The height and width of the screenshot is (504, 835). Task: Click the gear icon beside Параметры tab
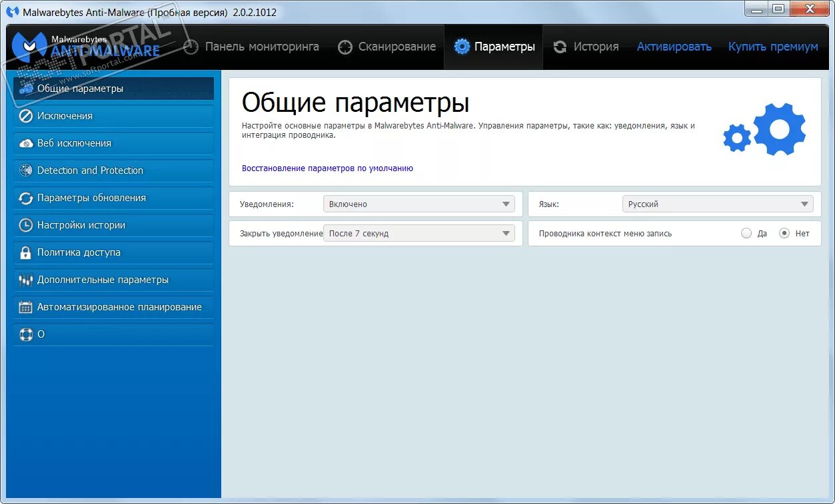point(462,47)
